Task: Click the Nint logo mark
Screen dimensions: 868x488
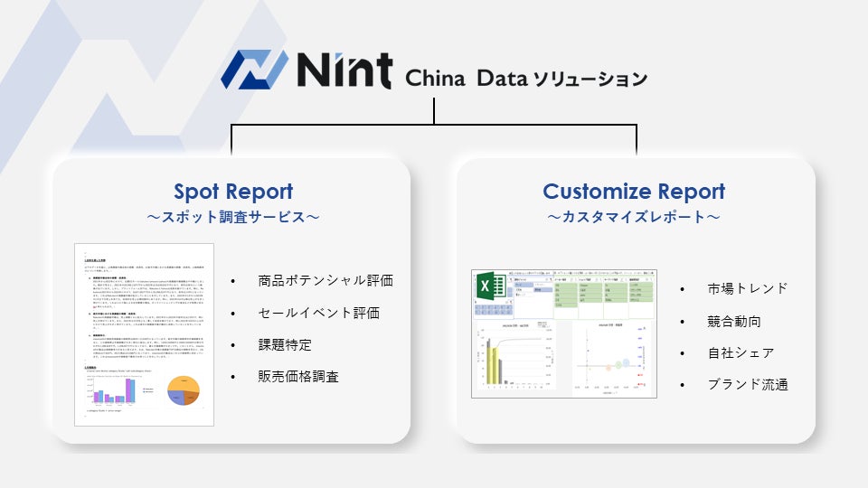Action: click(255, 70)
